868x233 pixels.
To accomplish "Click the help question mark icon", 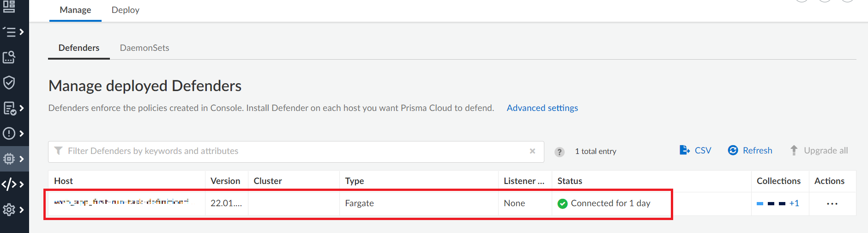I will (559, 152).
